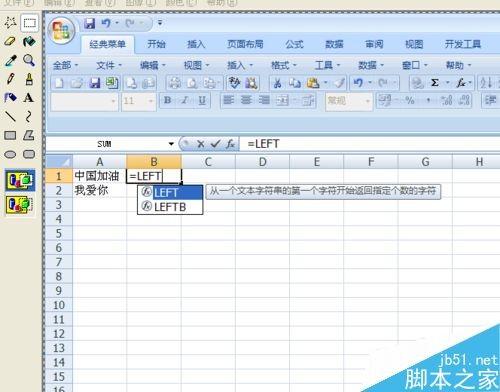
Task: Click the Open folder toolbar icon
Action: pos(77,83)
